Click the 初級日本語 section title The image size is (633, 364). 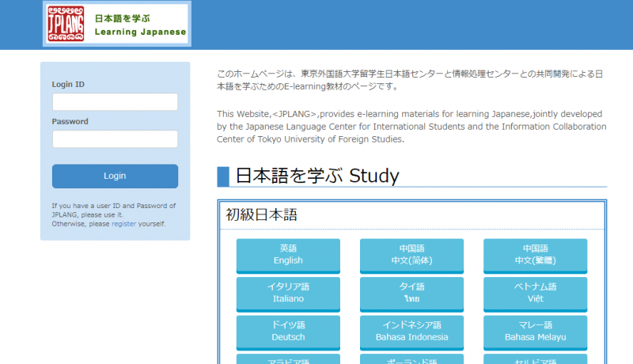(261, 214)
